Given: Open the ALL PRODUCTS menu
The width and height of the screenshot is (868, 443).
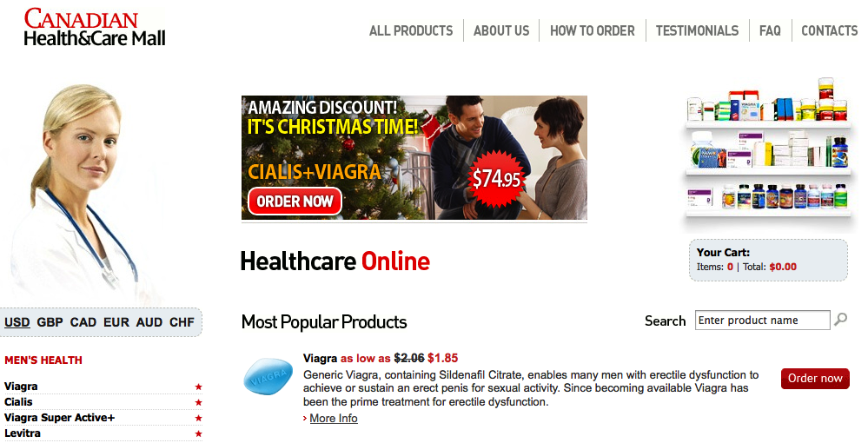Looking at the screenshot, I should pos(411,30).
